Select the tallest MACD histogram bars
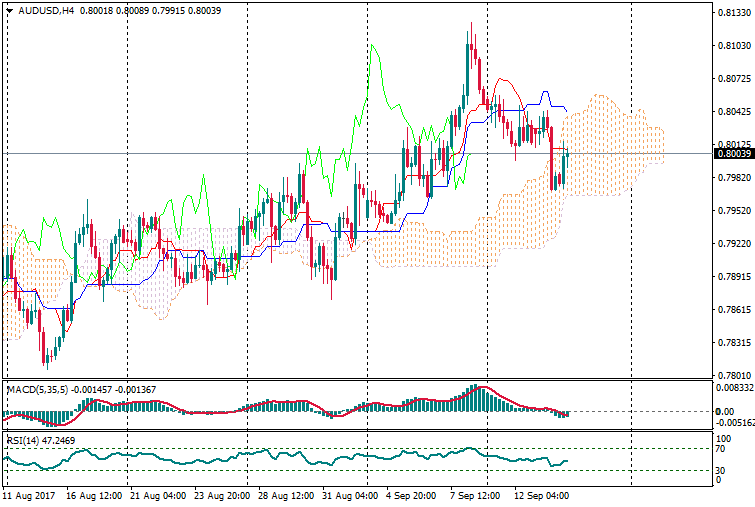Viewport: 755px width, 507px height. 480,398
